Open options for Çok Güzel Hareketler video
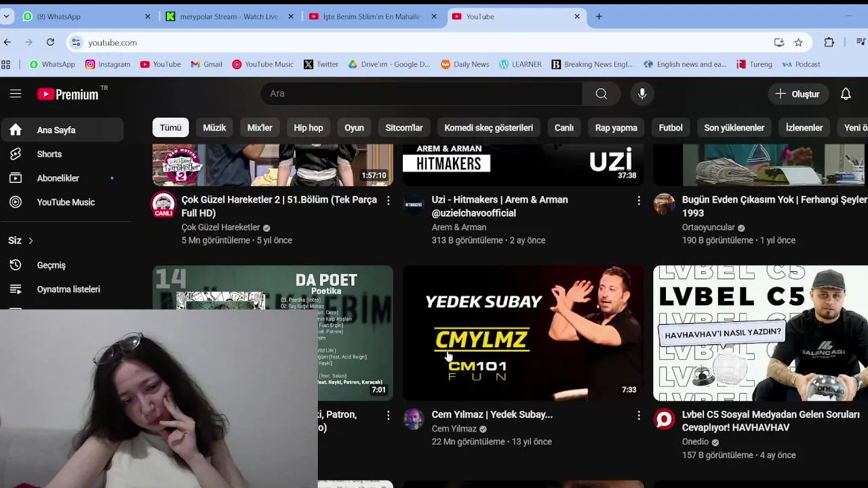This screenshot has height=488, width=868. click(388, 201)
